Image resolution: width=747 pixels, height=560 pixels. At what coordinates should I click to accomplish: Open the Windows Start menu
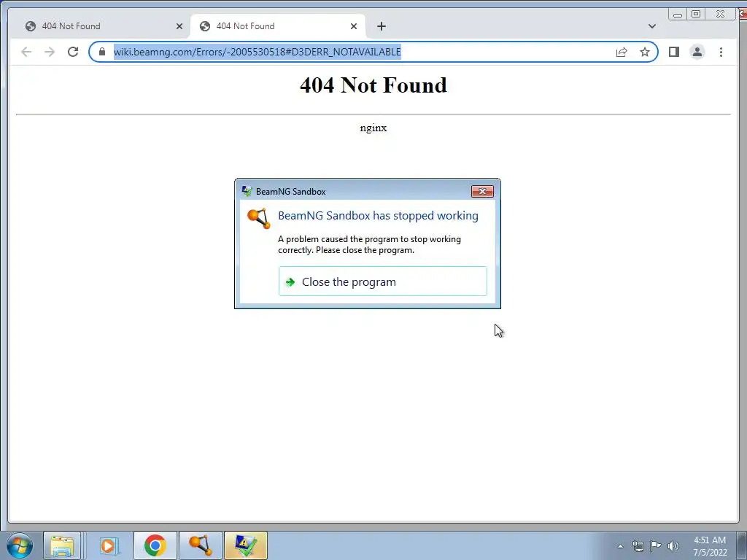(20, 545)
